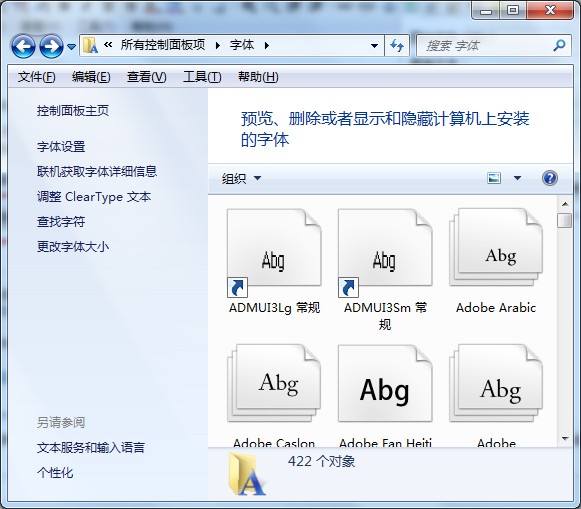Image resolution: width=581 pixels, height=509 pixels.
Task: Click 字体 breadcrumb in address bar
Action: click(x=242, y=45)
